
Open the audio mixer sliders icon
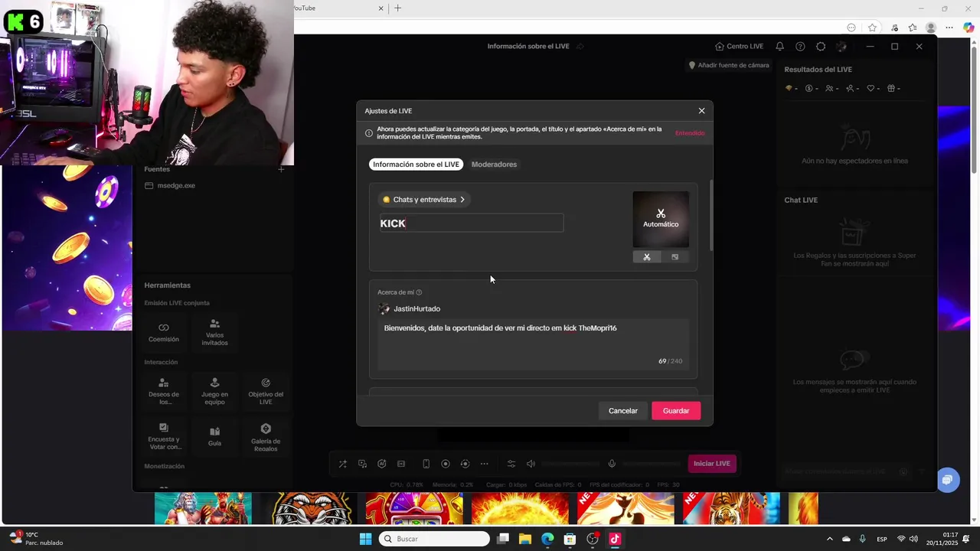coord(511,464)
